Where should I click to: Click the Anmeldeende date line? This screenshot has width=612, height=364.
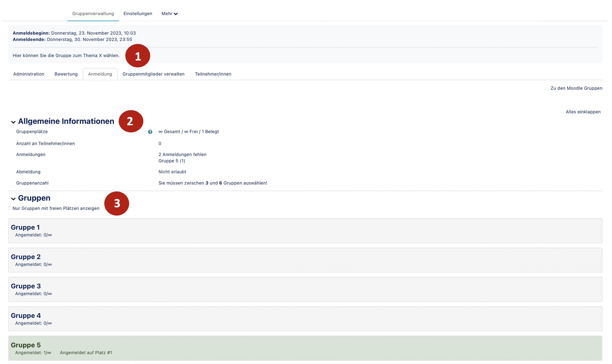pyautogui.click(x=72, y=39)
